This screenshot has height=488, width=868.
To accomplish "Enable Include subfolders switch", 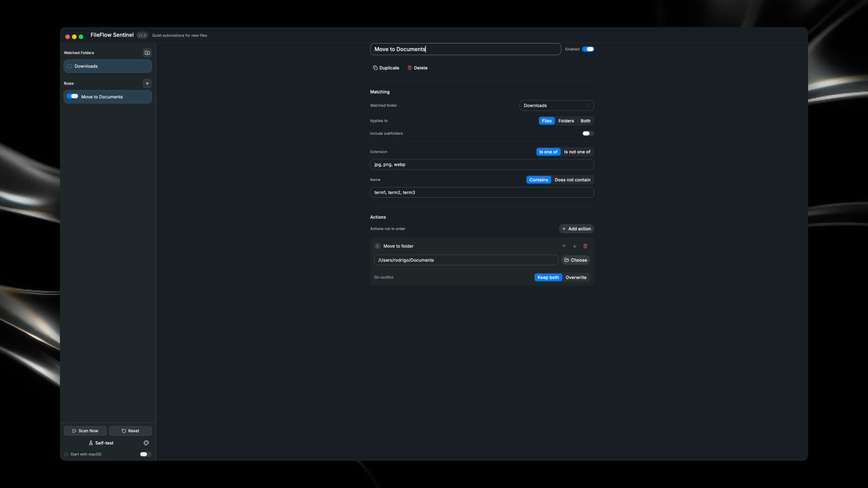I will pos(588,133).
